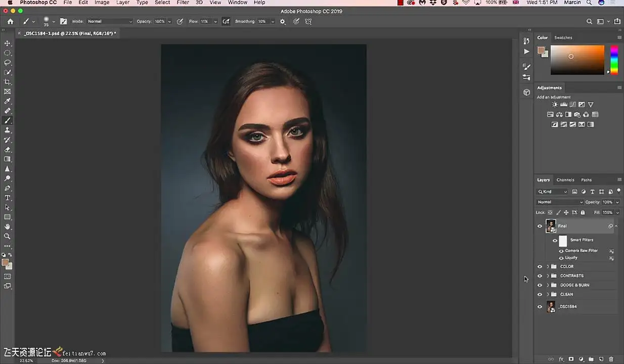Select the Crop tool
The height and width of the screenshot is (364, 624).
(8, 82)
